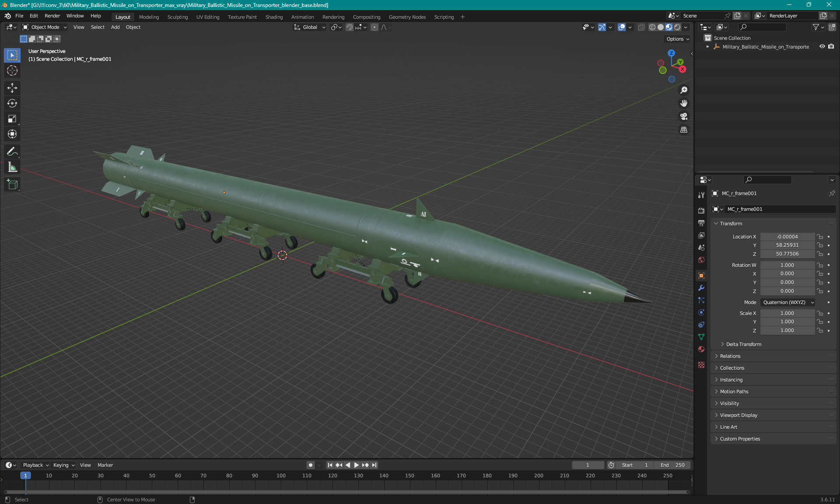Viewport: 840px width, 504px height.
Task: Open the Render menu
Action: tap(52, 16)
